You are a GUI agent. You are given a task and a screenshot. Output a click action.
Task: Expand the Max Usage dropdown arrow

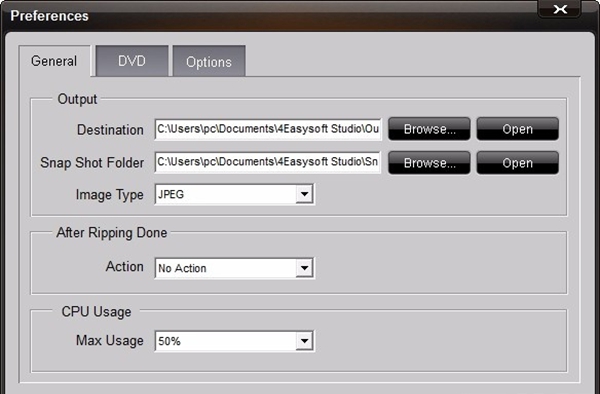click(x=305, y=341)
